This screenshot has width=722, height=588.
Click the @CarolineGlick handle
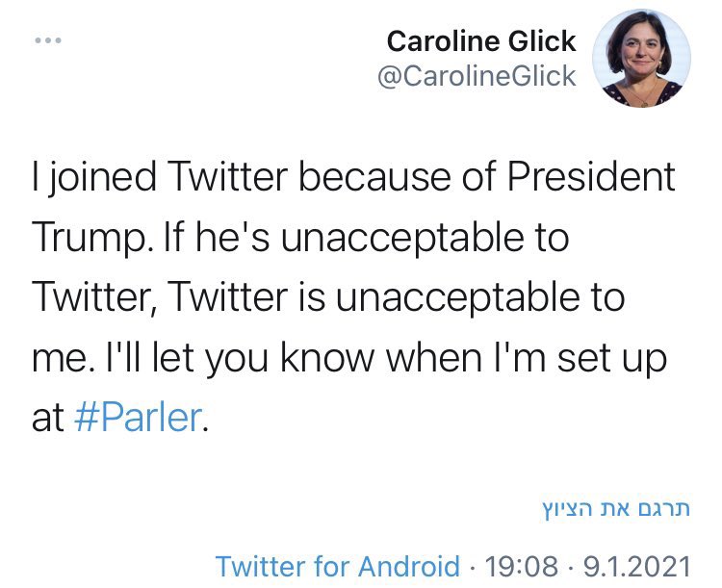[477, 76]
